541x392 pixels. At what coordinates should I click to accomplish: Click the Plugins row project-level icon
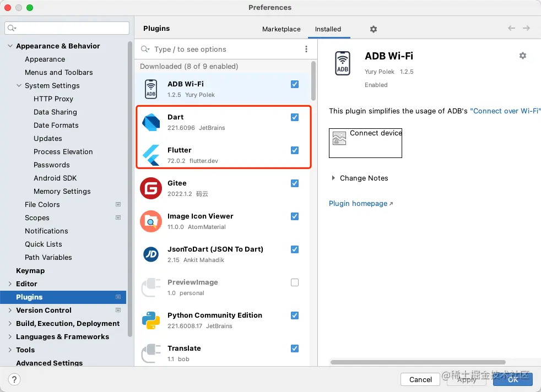click(x=118, y=297)
